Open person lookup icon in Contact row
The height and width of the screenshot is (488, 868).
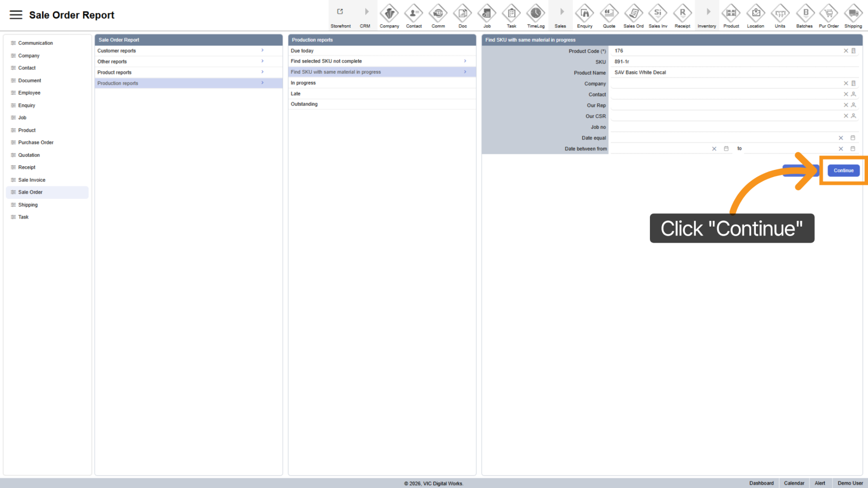(854, 94)
